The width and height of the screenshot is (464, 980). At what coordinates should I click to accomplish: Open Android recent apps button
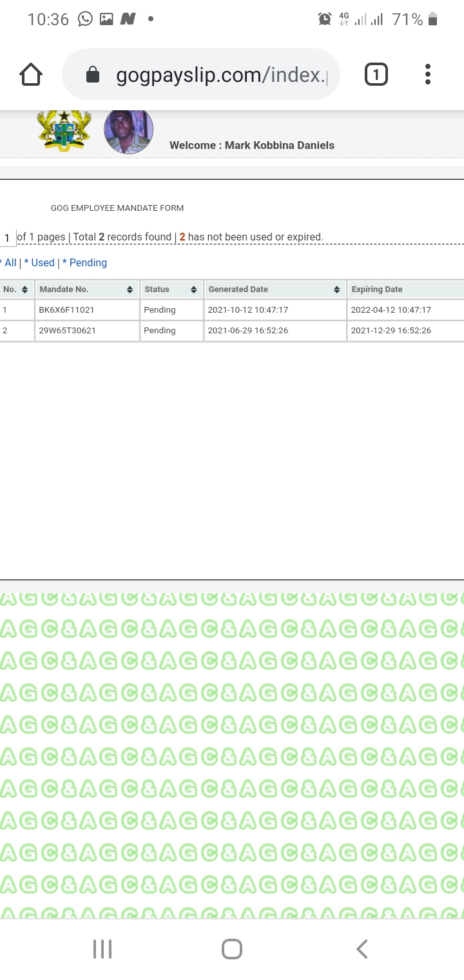(x=102, y=948)
